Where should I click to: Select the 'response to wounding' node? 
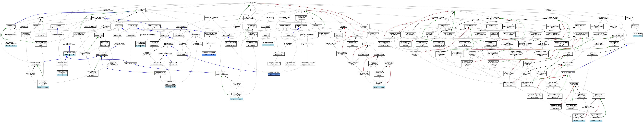tap(635, 26)
